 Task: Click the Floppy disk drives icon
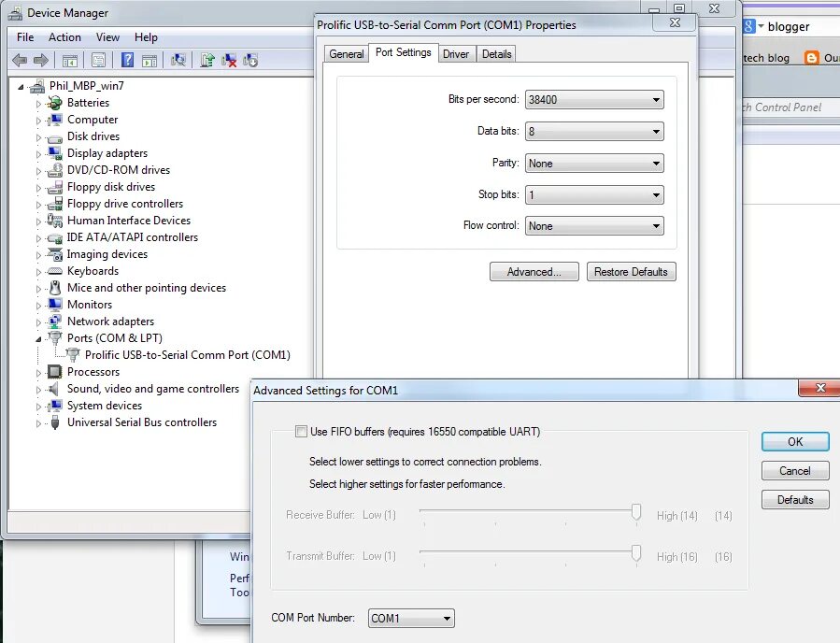click(54, 187)
